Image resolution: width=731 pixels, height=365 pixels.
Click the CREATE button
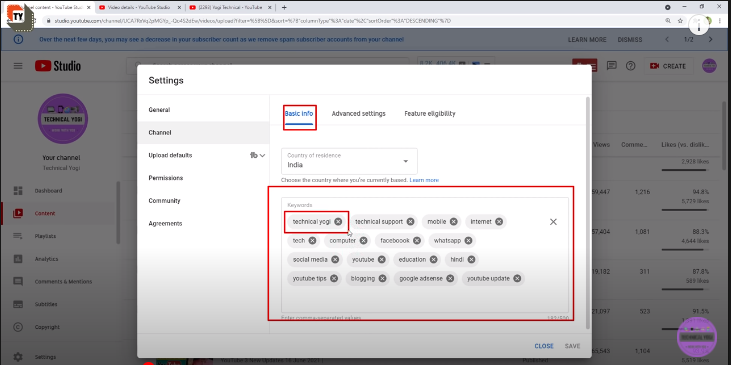668,66
